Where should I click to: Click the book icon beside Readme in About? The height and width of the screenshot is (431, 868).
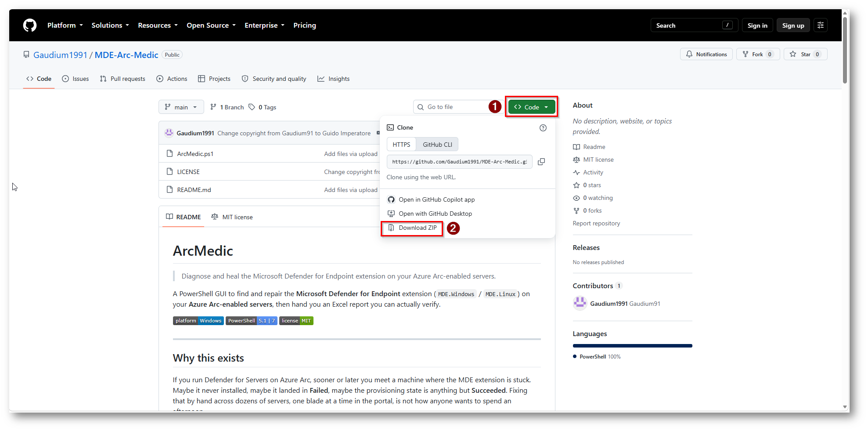[x=576, y=147]
